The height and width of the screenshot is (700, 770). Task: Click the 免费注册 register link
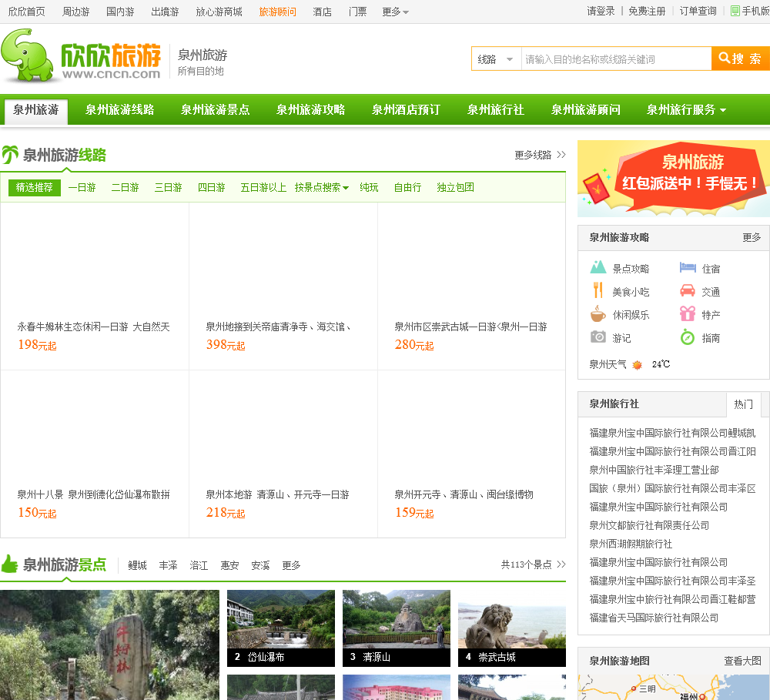(647, 12)
